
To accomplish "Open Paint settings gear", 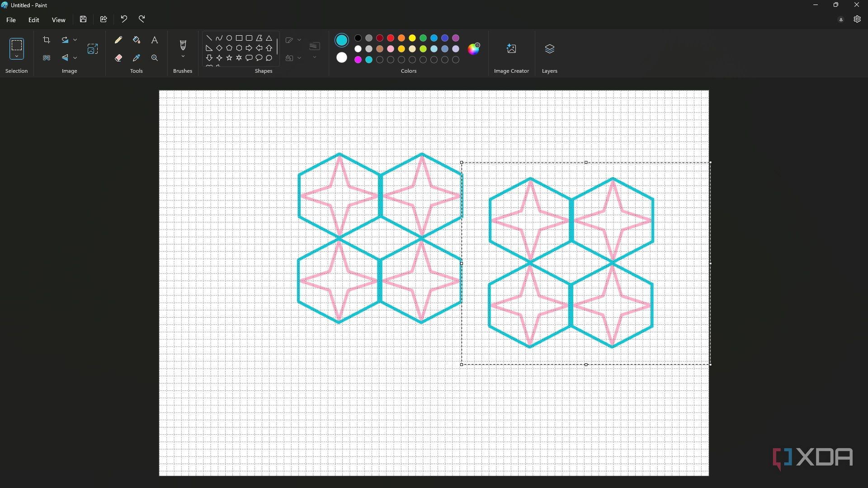I will coord(857,19).
